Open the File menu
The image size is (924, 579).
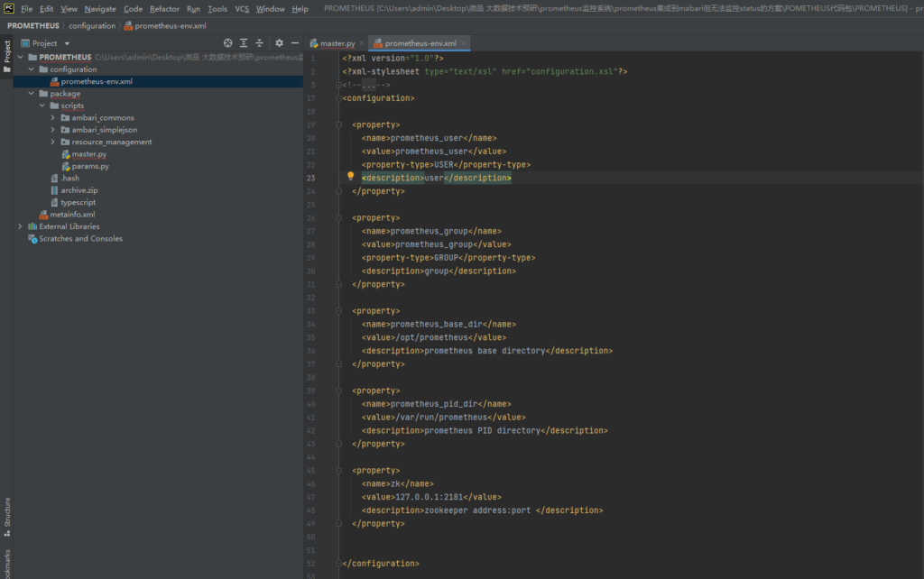click(x=26, y=9)
